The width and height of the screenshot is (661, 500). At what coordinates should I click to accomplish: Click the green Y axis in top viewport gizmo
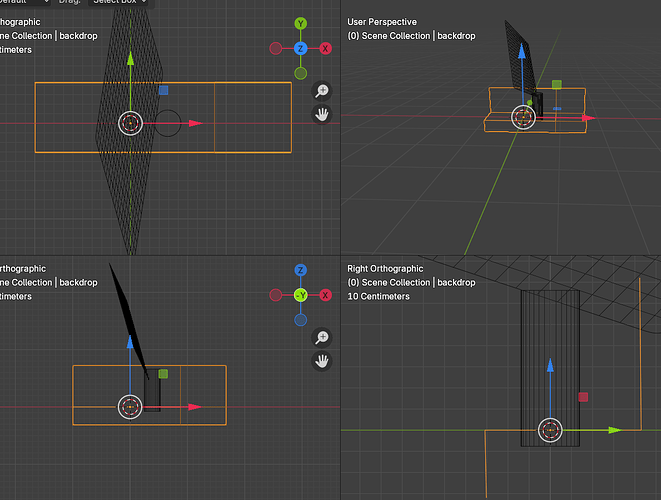click(301, 24)
